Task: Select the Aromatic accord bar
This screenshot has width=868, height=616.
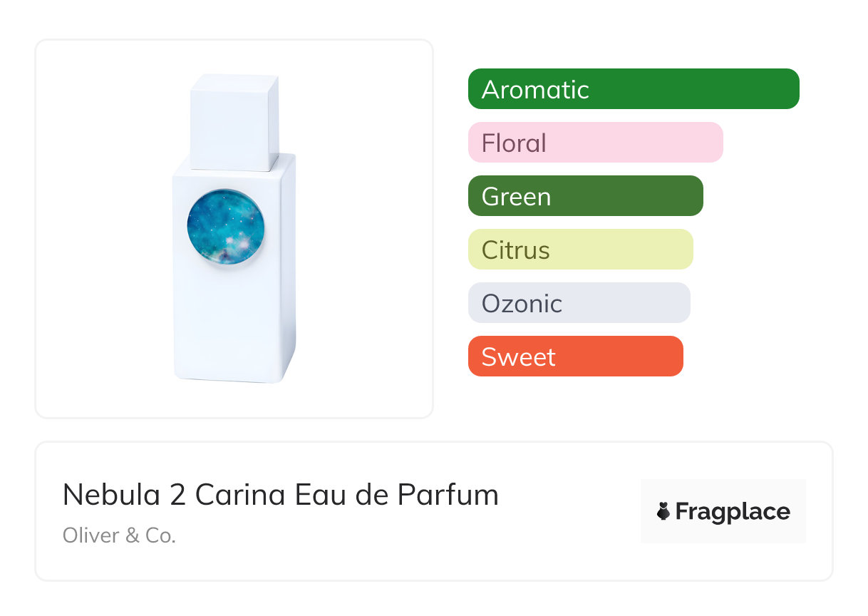Action: pos(633,89)
